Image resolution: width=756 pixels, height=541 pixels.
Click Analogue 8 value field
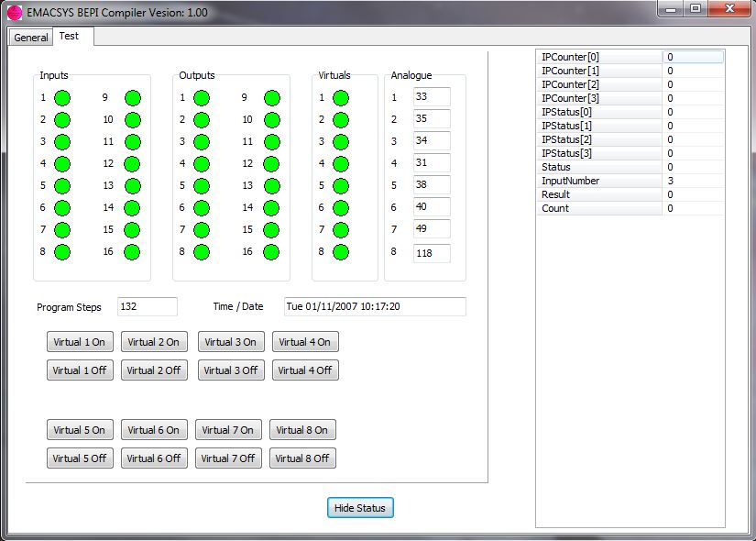click(432, 253)
